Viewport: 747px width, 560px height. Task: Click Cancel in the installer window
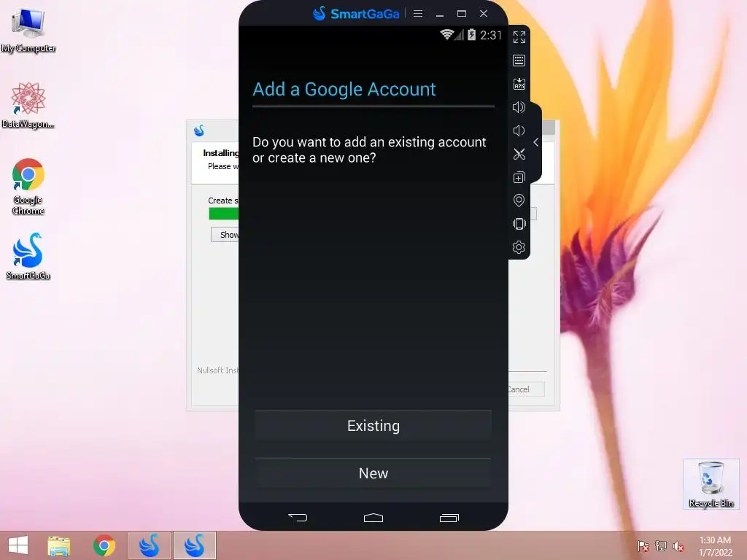click(x=525, y=389)
